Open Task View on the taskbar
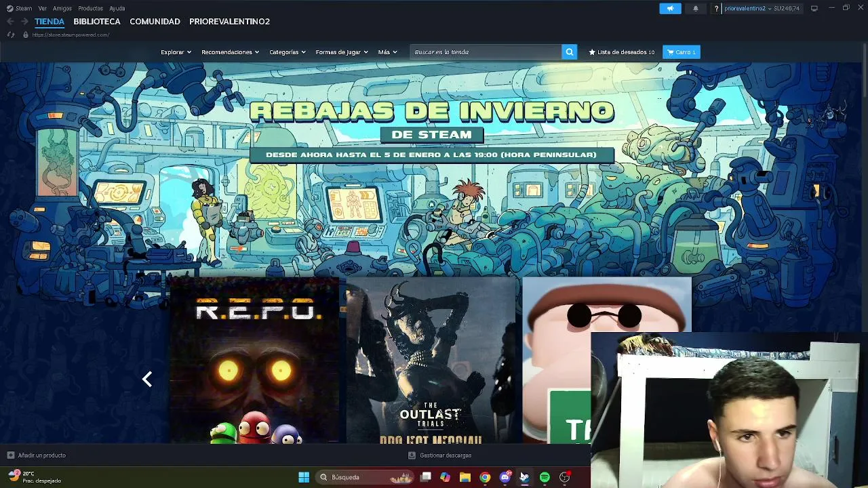The width and height of the screenshot is (868, 488). click(x=425, y=477)
